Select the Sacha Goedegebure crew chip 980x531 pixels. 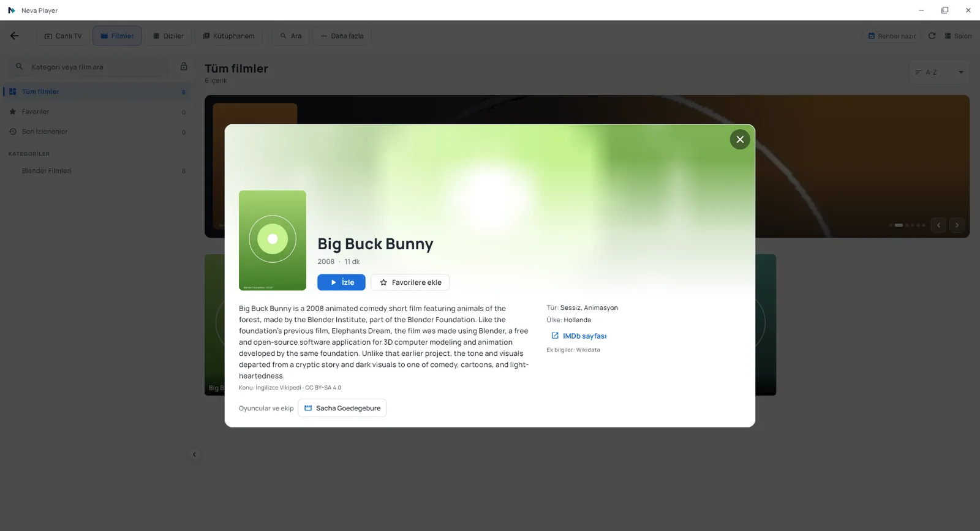point(342,408)
